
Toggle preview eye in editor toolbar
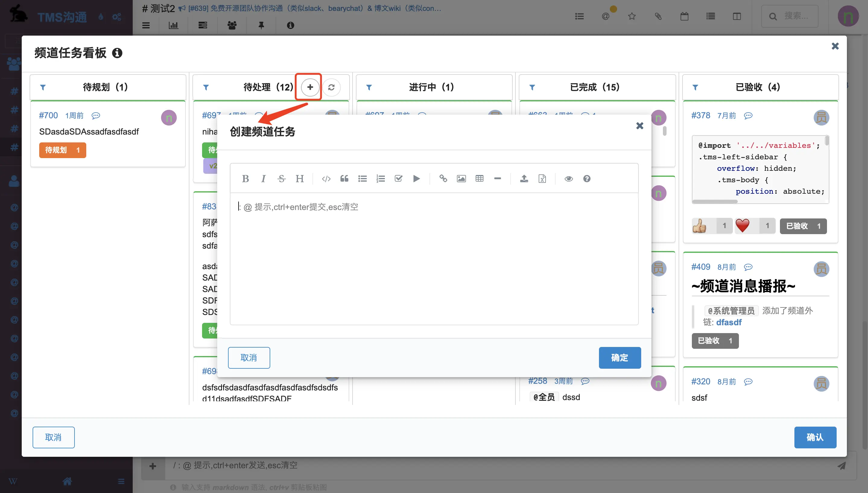(x=569, y=178)
